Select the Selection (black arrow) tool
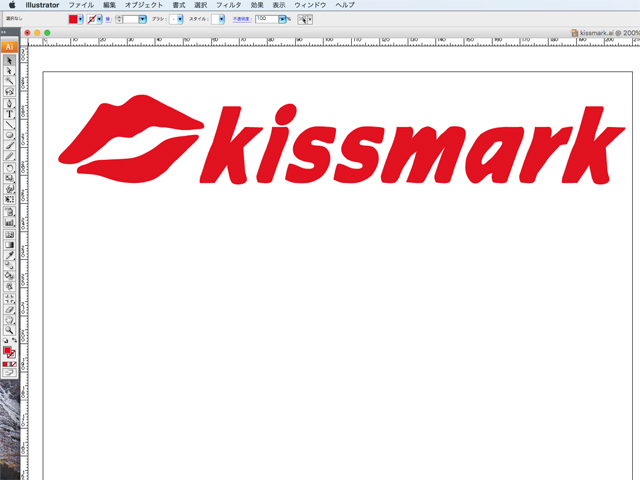Image resolution: width=640 pixels, height=480 pixels. click(9, 60)
